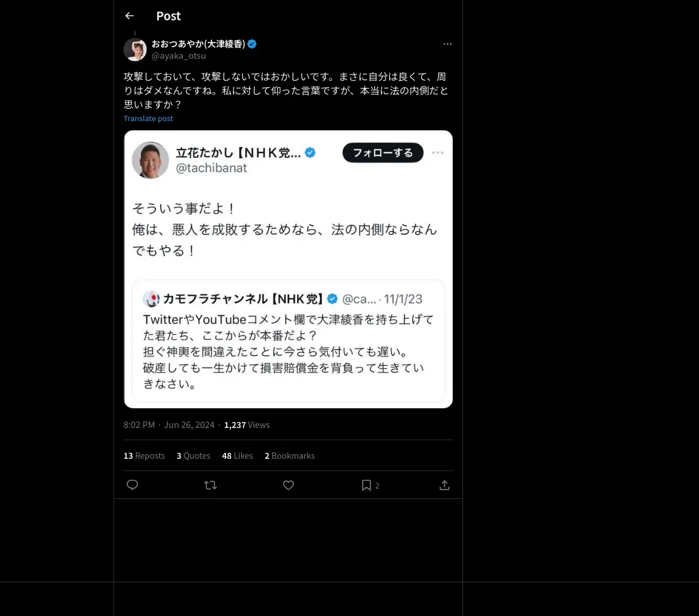The width and height of the screenshot is (699, 616).
Task: Click the Post header title
Action: (x=168, y=16)
